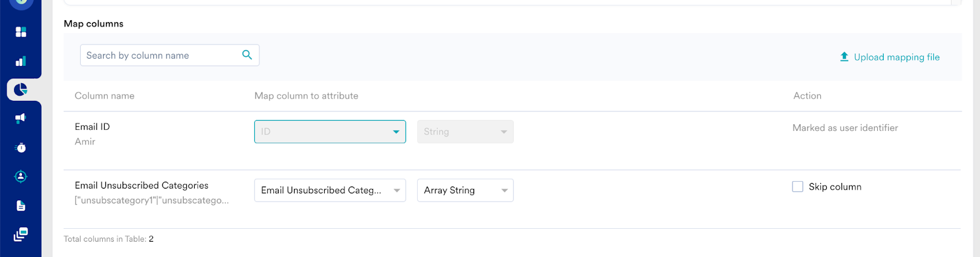
Task: Focus the Search by column name field
Action: point(162,55)
